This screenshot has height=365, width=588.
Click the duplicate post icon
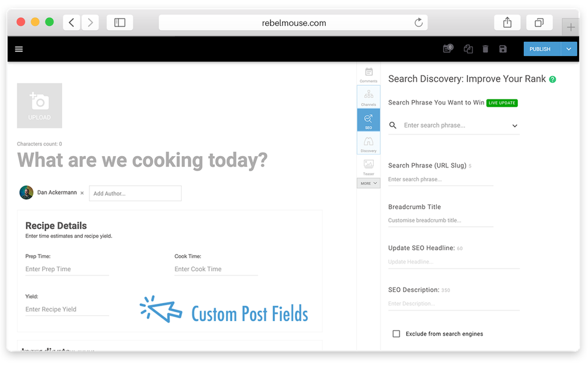468,49
